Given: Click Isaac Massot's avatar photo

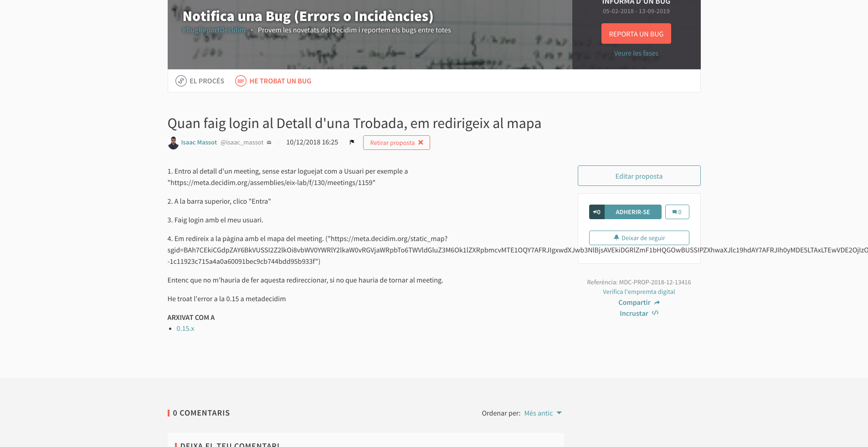Looking at the screenshot, I should pyautogui.click(x=173, y=143).
